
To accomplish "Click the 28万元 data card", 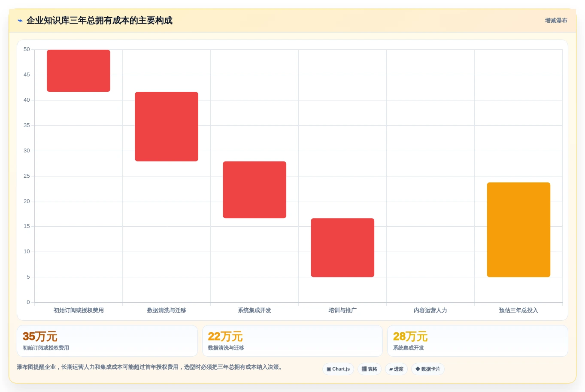I will 477,341.
